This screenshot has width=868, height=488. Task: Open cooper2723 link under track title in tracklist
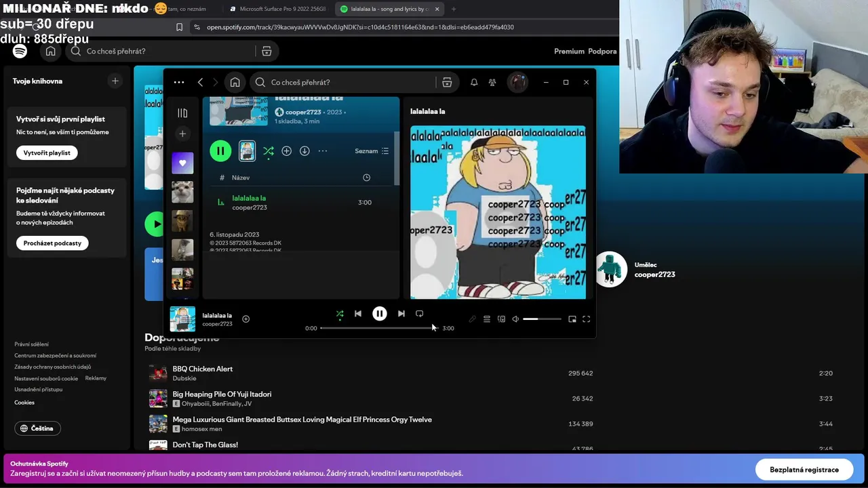250,207
